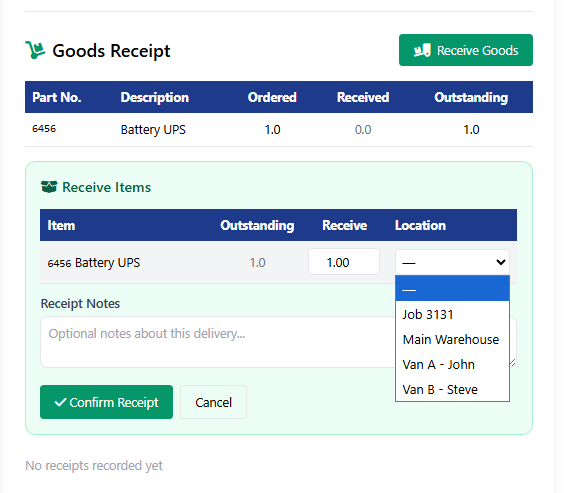The height and width of the screenshot is (493, 568).
Task: Click the Receive column header
Action: [344, 225]
